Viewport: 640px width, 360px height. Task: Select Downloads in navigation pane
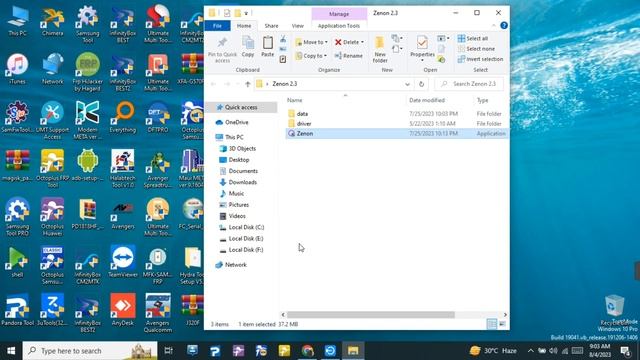point(242,182)
